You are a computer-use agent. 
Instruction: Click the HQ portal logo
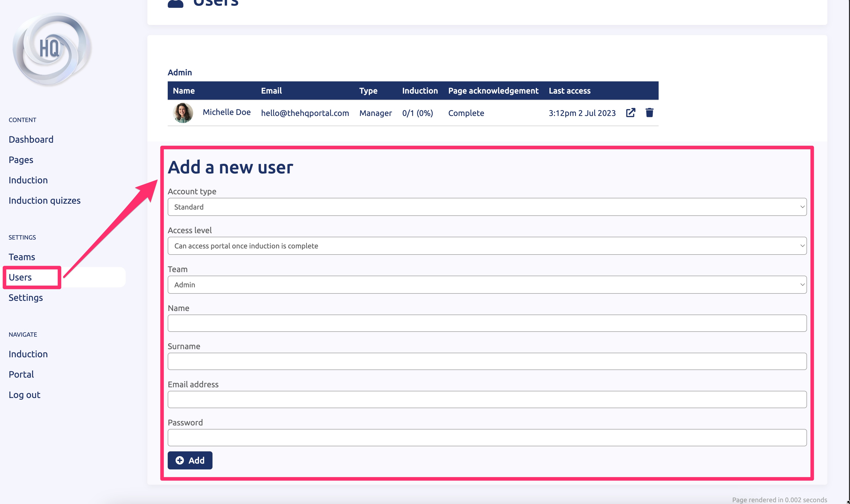(52, 49)
